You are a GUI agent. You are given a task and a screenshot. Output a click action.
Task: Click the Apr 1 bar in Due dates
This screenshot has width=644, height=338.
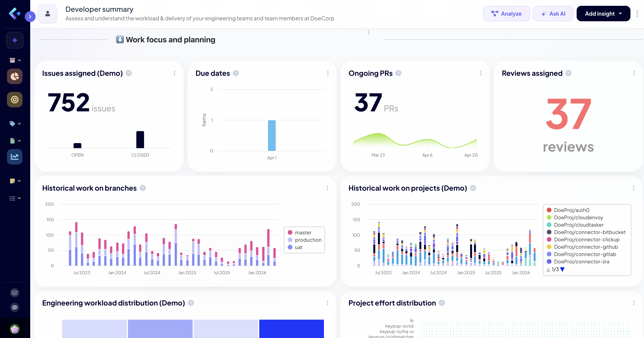(x=272, y=136)
